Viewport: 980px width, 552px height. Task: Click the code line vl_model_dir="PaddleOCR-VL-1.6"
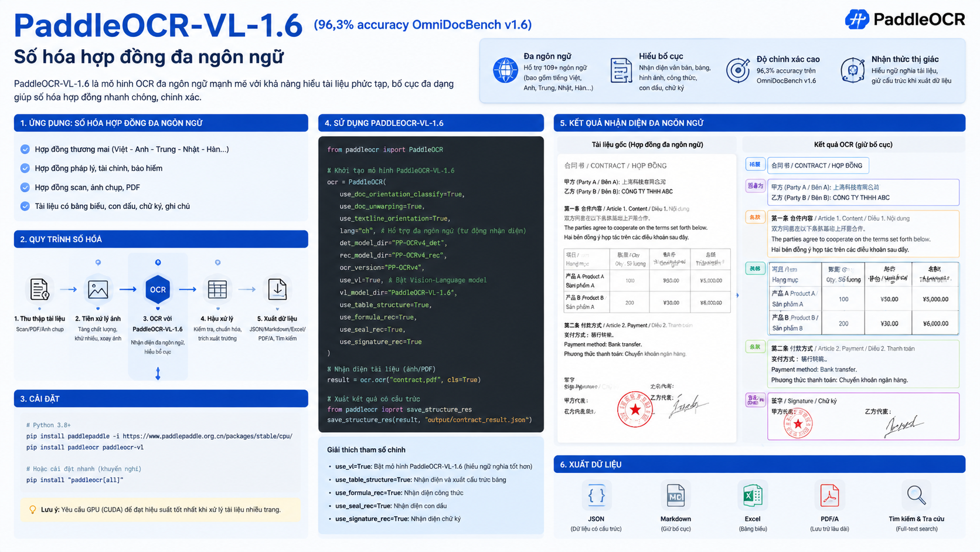click(x=398, y=293)
